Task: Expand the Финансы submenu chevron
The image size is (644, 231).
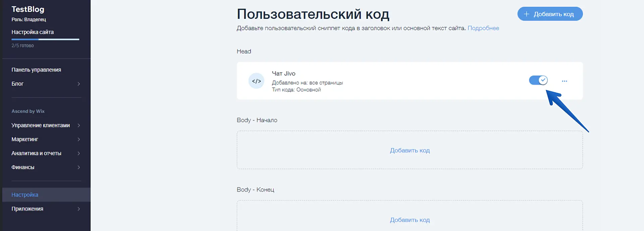Action: (x=78, y=167)
